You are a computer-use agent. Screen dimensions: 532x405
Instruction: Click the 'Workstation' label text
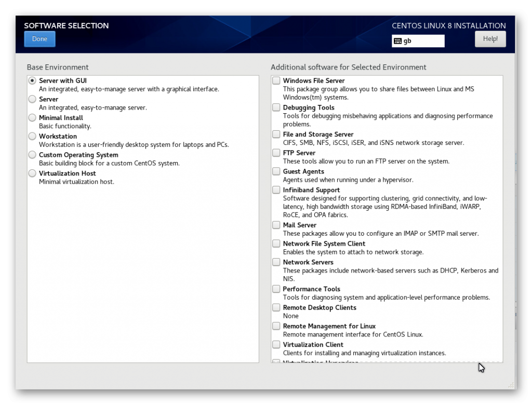coord(58,137)
